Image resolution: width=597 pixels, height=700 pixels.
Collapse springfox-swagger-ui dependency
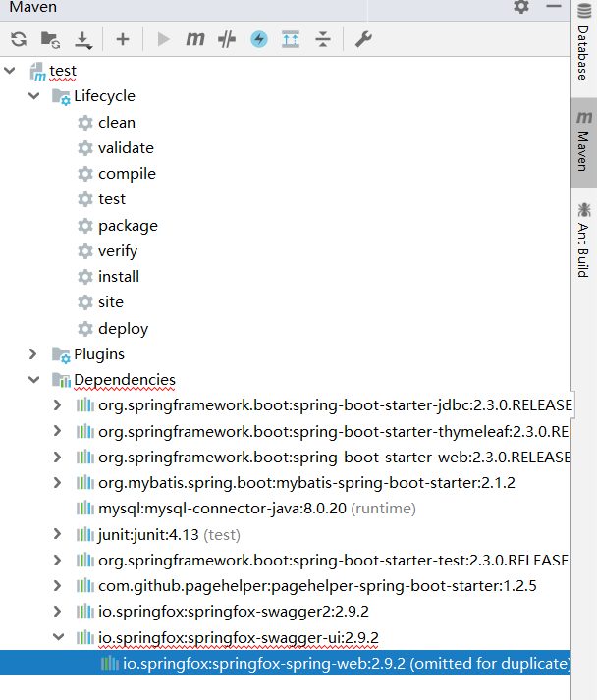(x=59, y=637)
